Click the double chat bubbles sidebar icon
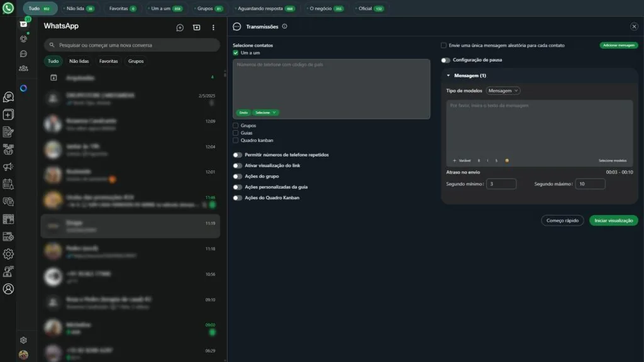644x362 pixels. [8, 202]
